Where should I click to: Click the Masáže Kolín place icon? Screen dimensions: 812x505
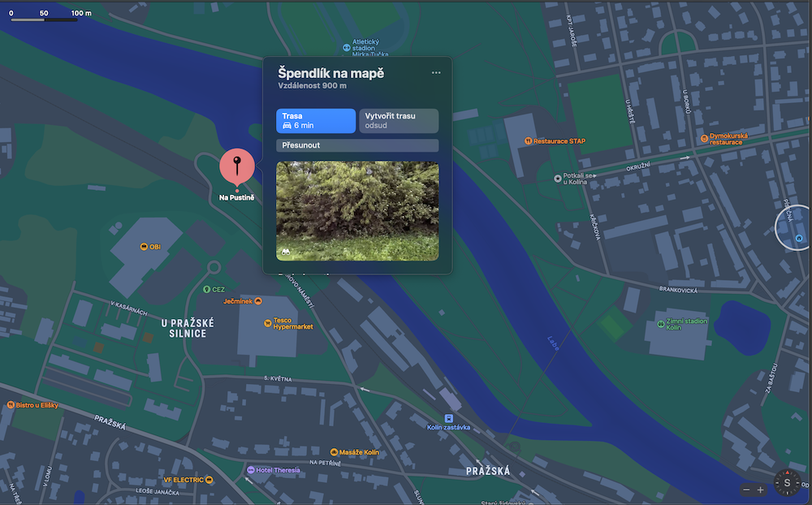tap(334, 452)
